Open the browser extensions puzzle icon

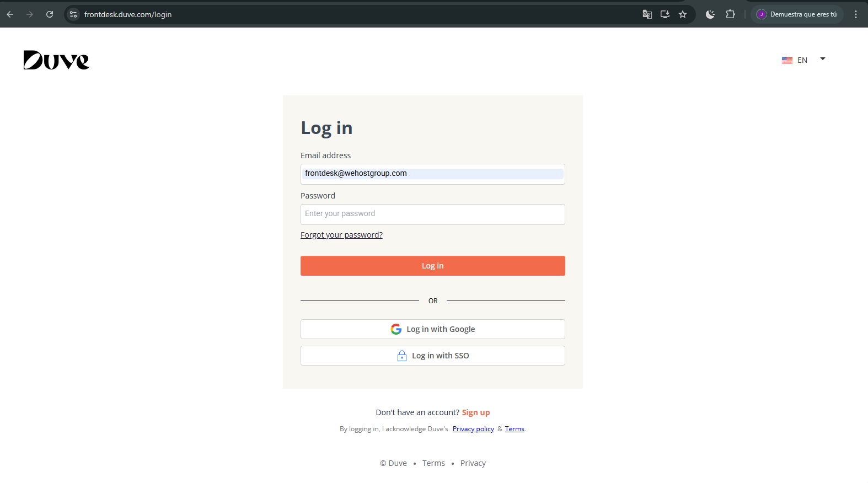(731, 14)
